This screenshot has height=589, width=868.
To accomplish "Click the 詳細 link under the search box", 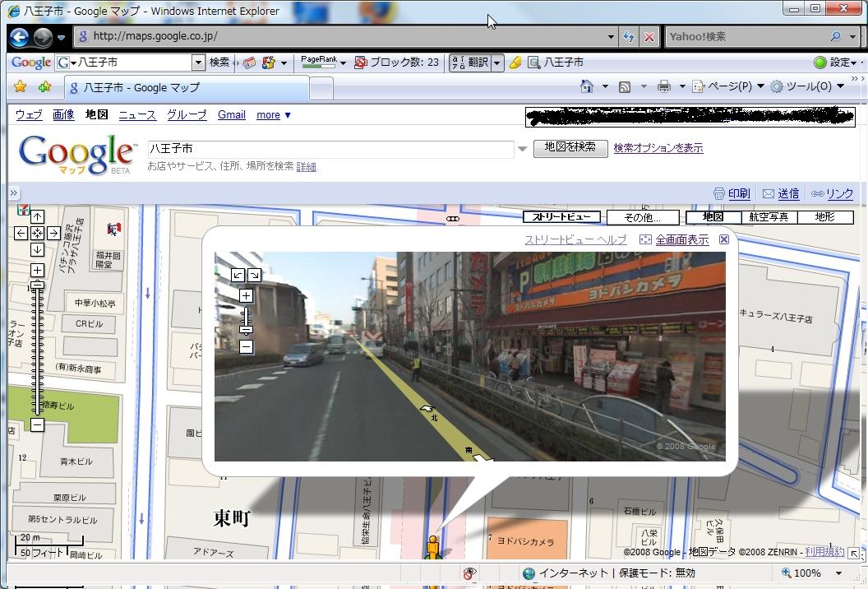I will (306, 166).
